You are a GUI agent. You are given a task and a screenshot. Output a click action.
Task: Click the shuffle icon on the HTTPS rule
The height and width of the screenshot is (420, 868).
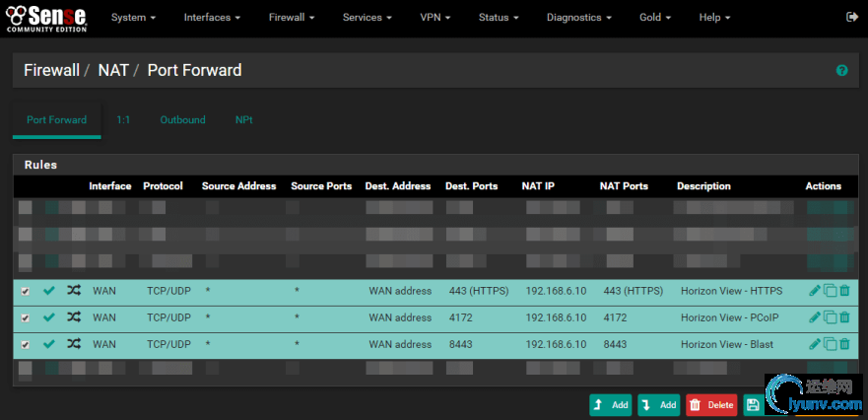click(74, 290)
